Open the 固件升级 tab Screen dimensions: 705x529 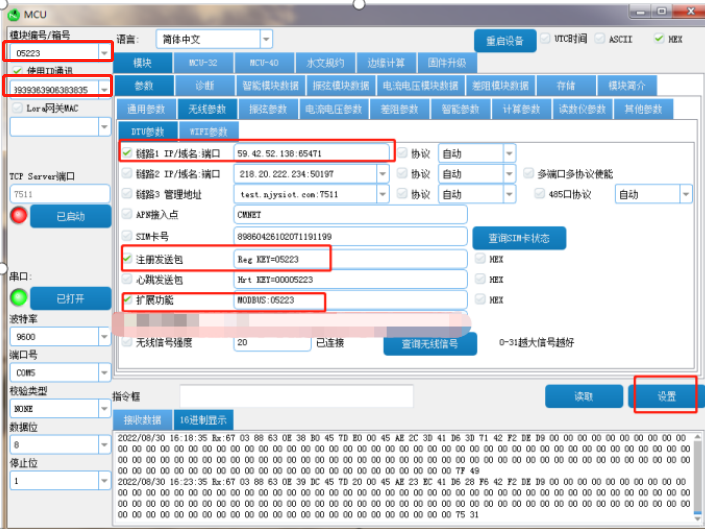point(441,63)
